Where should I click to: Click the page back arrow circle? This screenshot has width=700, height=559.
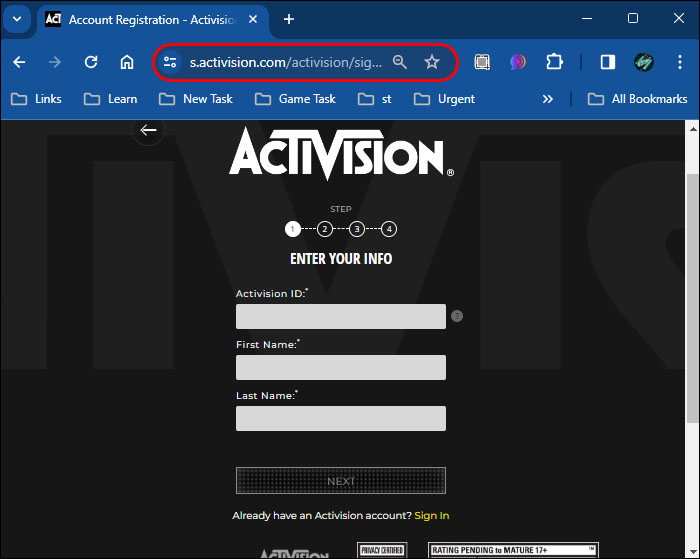tap(148, 130)
